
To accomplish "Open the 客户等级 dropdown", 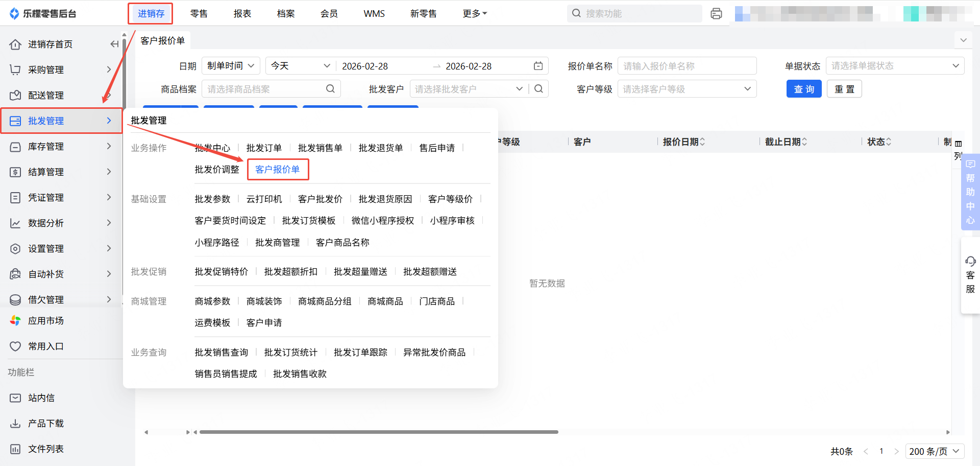I will 687,89.
